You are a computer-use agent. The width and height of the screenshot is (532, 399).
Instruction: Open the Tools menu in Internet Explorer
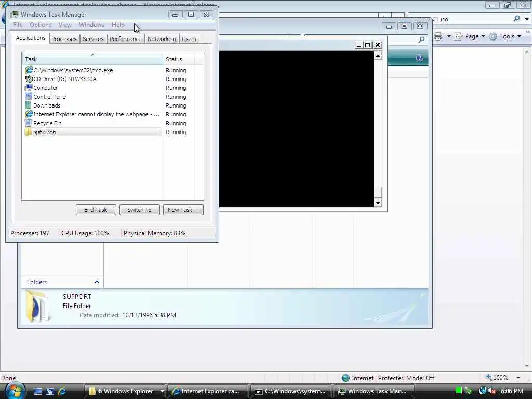point(505,36)
